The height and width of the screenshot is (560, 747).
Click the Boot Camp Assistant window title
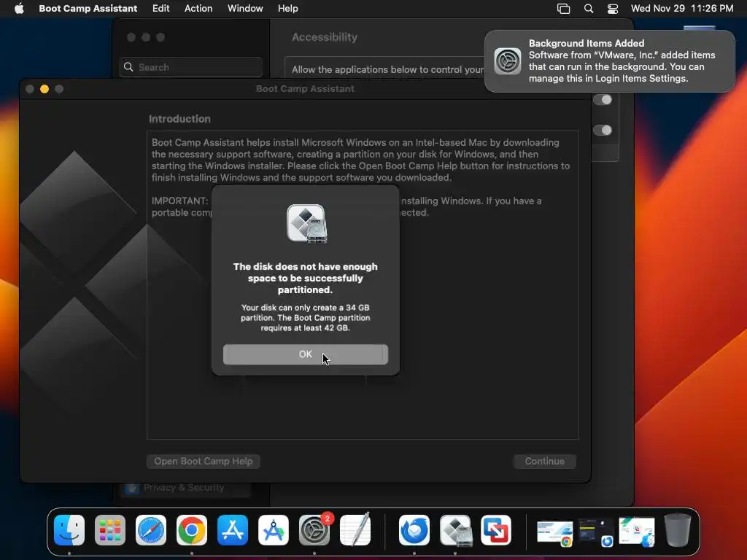pos(305,88)
